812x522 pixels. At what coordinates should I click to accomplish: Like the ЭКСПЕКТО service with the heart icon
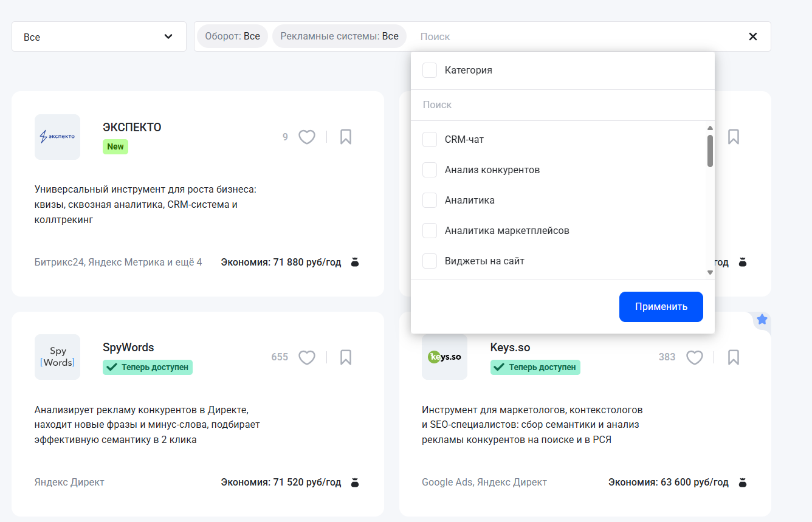click(306, 137)
